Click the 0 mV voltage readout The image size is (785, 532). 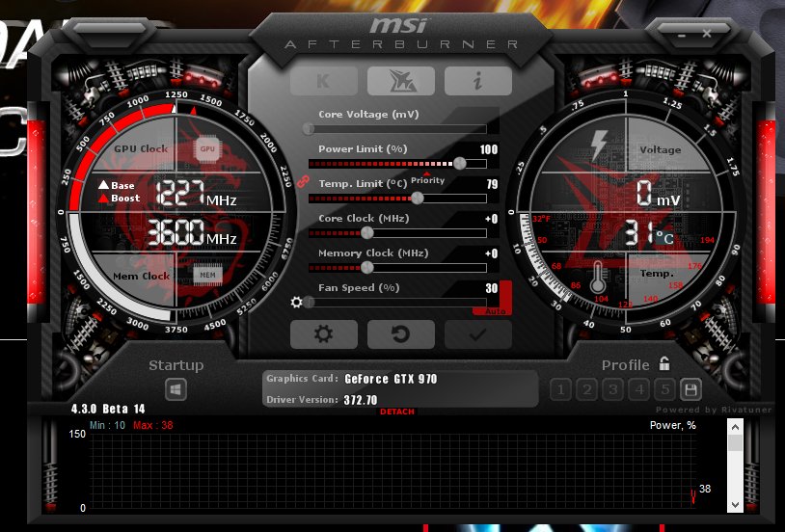[659, 193]
